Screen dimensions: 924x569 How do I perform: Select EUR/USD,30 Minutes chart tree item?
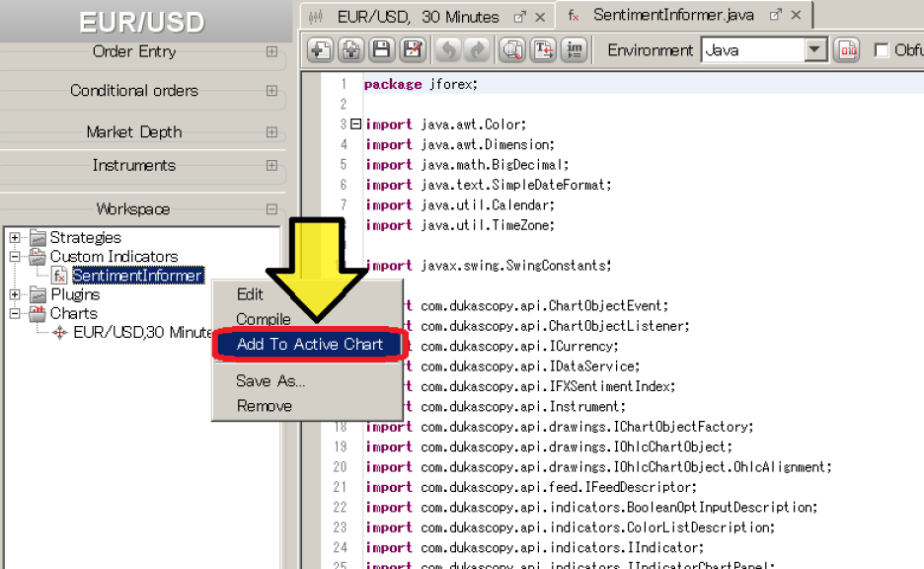[x=142, y=333]
